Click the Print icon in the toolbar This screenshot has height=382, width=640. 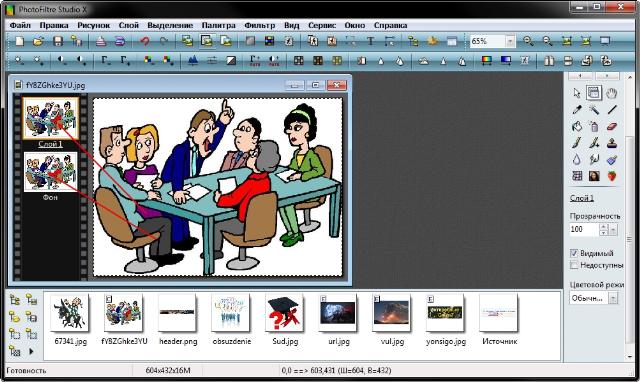100,41
